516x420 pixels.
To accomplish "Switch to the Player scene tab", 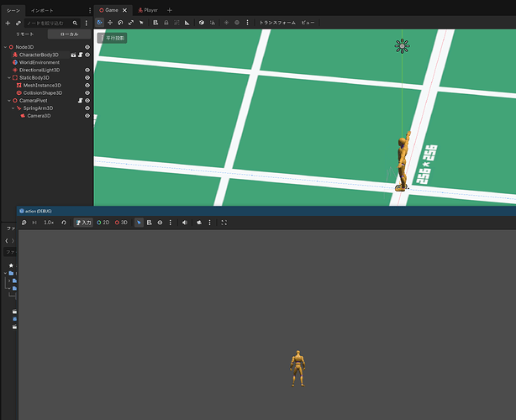I will pos(148,9).
